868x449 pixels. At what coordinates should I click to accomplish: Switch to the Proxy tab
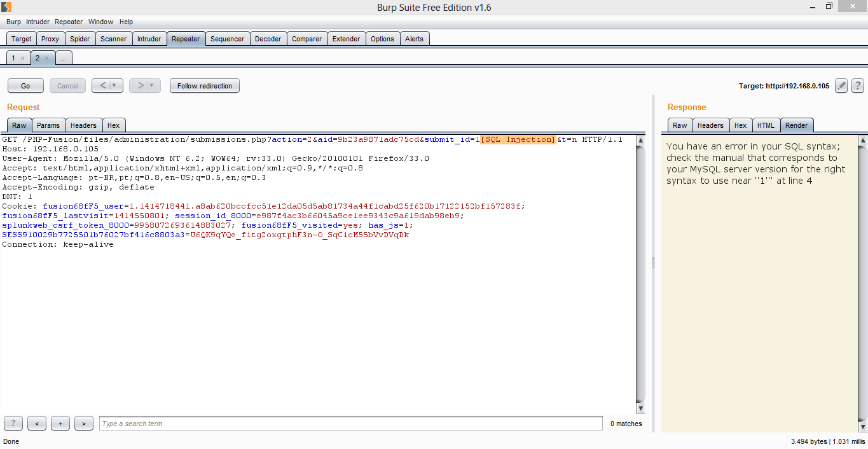coord(50,39)
